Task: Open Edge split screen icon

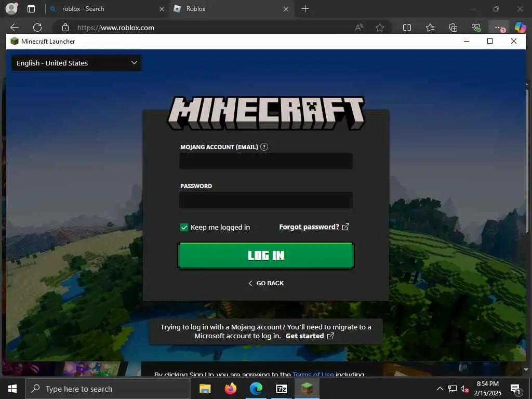Action: pyautogui.click(x=407, y=28)
